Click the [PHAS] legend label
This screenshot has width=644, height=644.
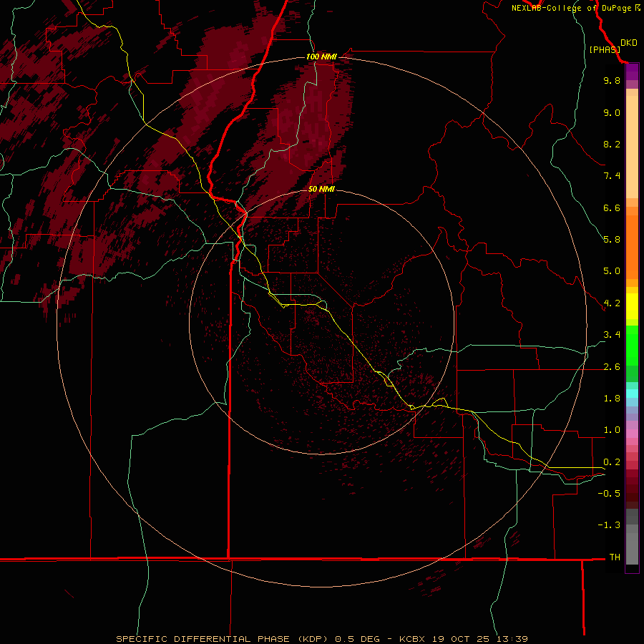(x=605, y=49)
